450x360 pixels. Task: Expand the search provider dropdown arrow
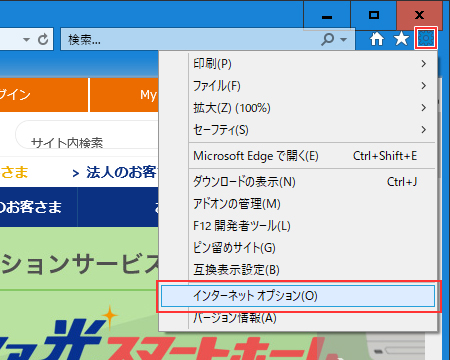(x=343, y=40)
